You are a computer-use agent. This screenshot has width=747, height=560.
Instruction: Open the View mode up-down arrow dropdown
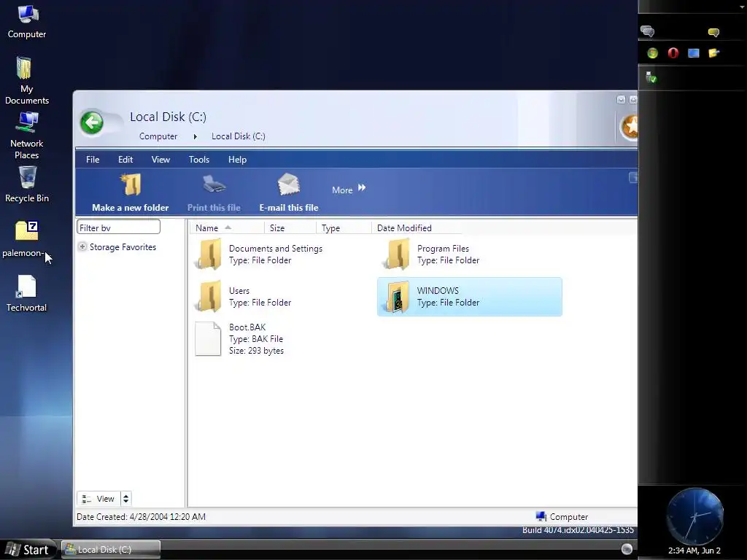125,499
